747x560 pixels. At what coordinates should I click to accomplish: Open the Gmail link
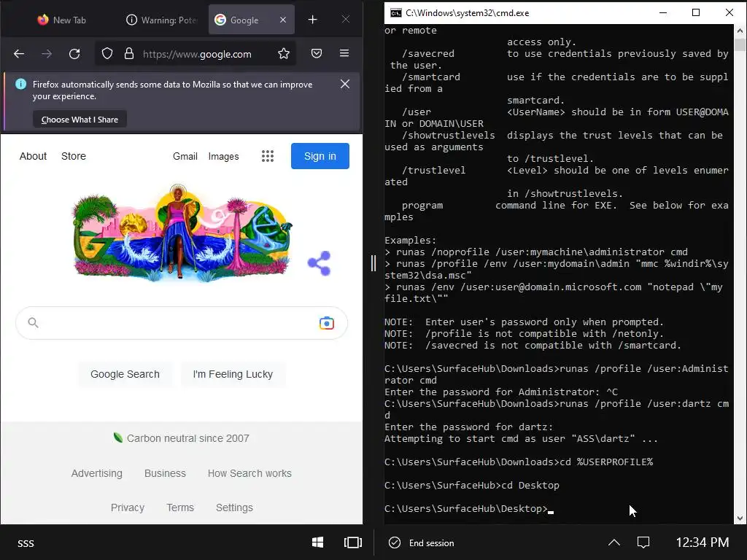pyautogui.click(x=185, y=156)
